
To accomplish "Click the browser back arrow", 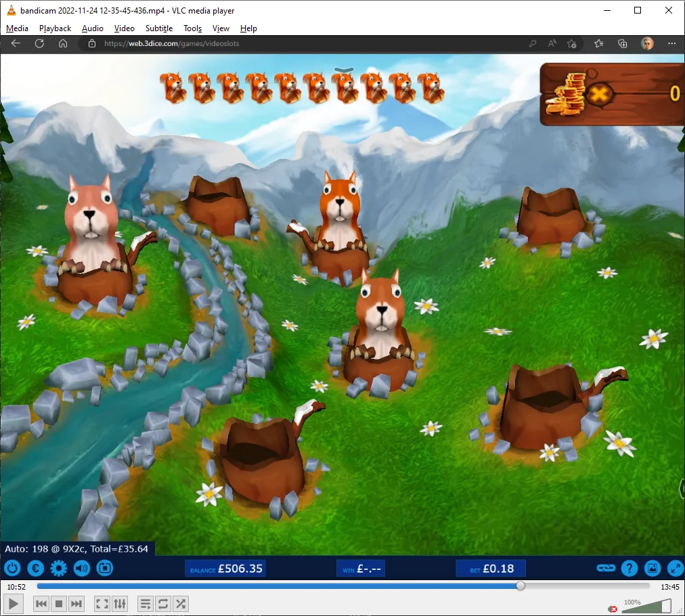I will (x=16, y=43).
